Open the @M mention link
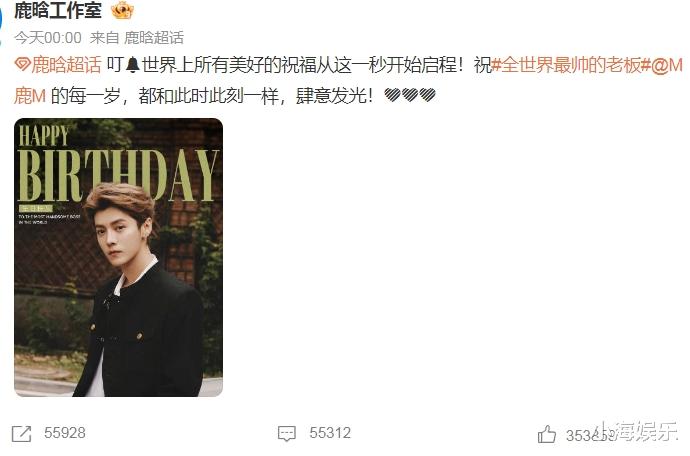 [667, 65]
